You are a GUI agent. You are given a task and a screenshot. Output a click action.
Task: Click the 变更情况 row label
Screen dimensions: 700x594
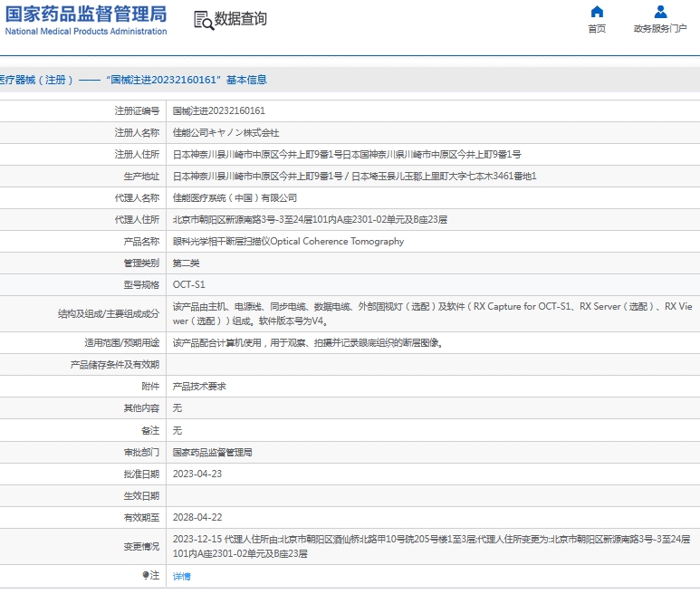141,546
